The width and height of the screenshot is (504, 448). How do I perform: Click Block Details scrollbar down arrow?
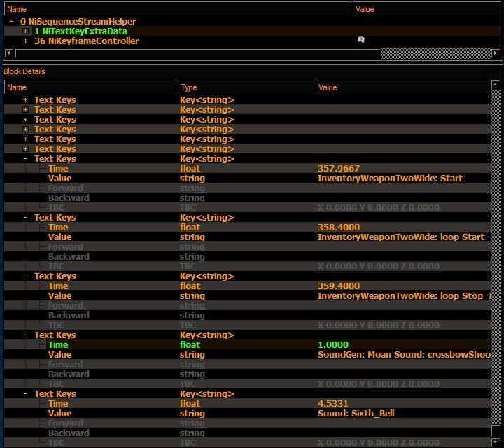coord(496,442)
